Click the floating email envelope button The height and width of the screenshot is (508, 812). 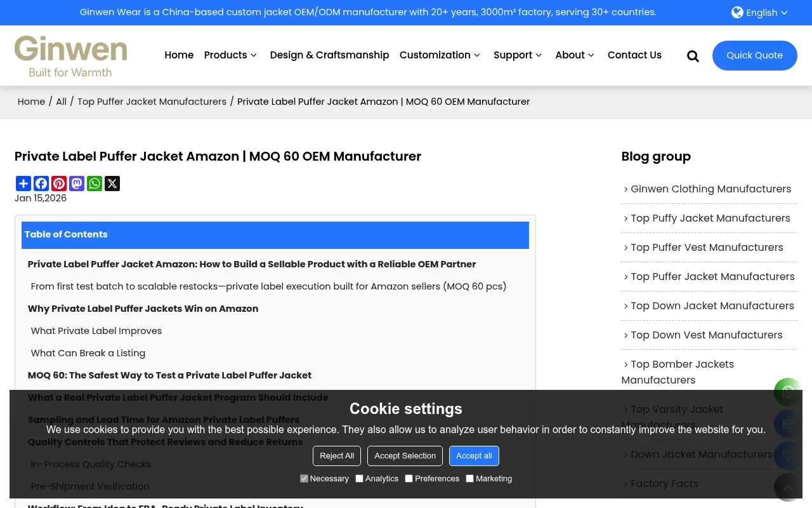click(x=788, y=424)
